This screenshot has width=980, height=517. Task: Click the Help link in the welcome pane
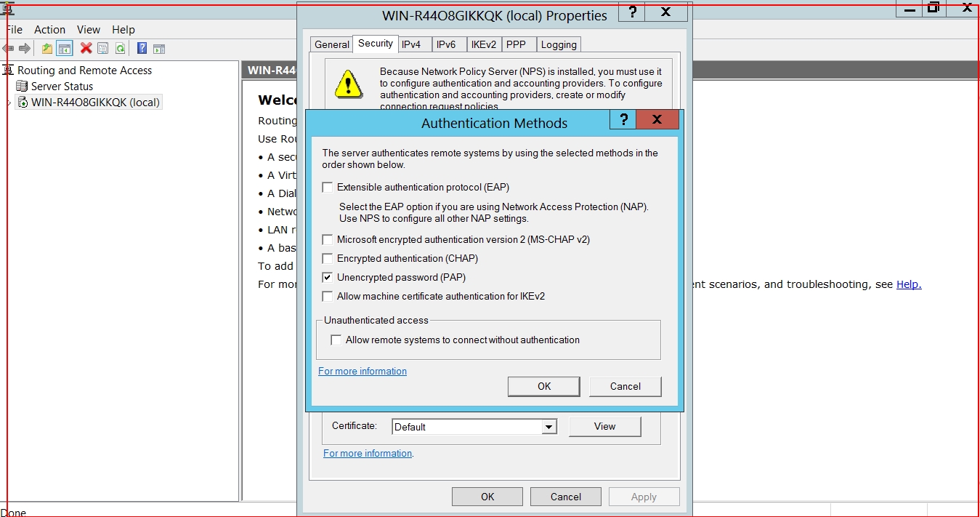point(908,285)
